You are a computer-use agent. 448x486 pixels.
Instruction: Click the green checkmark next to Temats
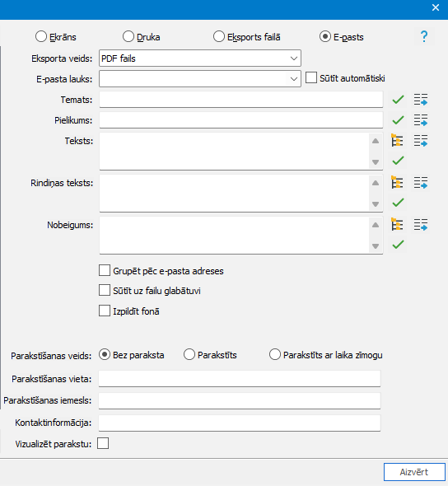click(398, 100)
